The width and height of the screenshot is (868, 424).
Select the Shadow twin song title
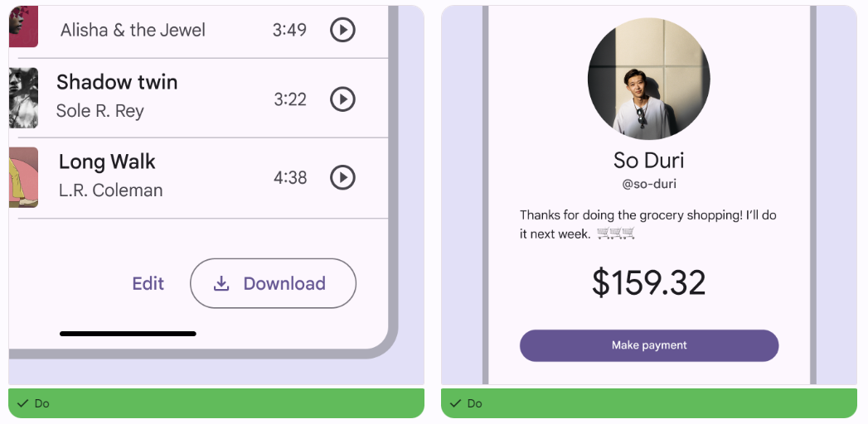[117, 82]
